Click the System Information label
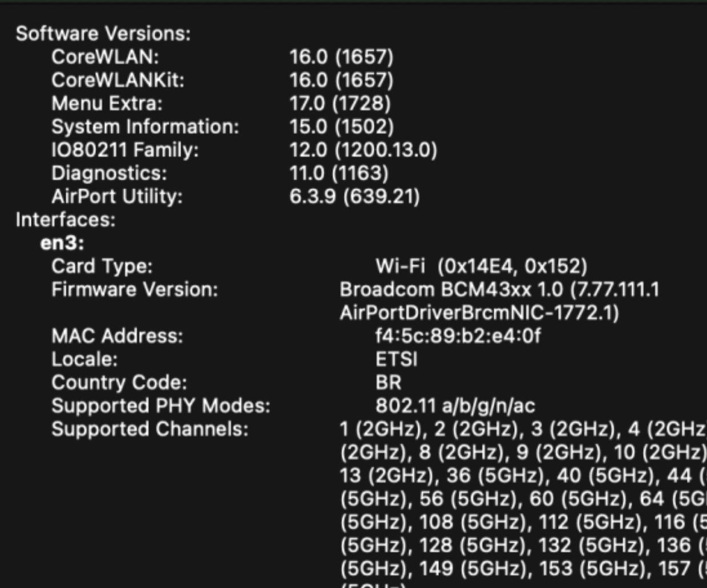The width and height of the screenshot is (707, 588). coord(145,127)
